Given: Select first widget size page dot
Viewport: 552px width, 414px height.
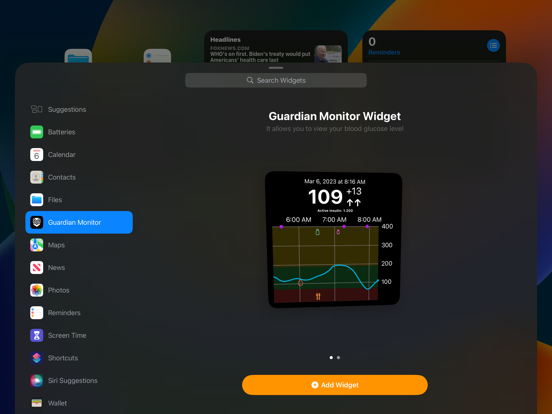Looking at the screenshot, I should (x=331, y=357).
